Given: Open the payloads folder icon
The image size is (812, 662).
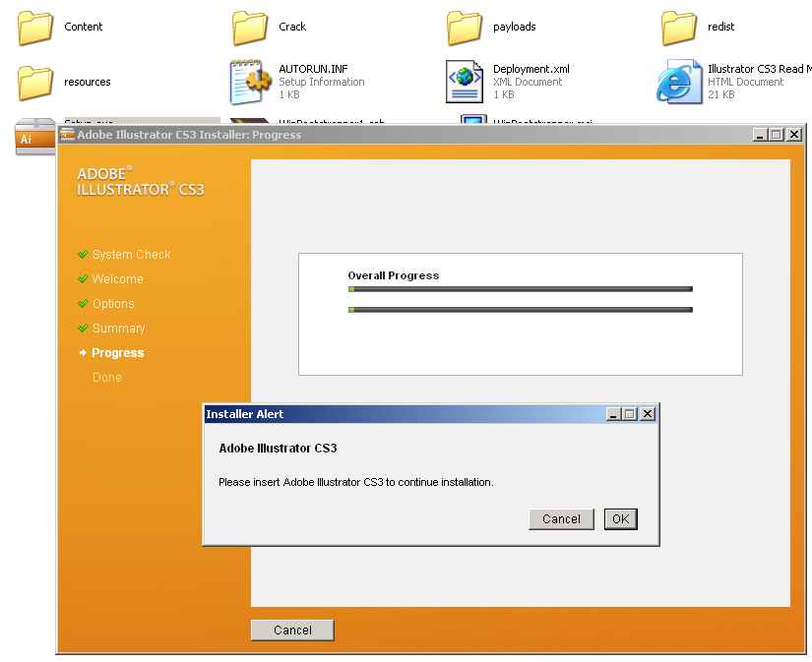Looking at the screenshot, I should coord(464,28).
